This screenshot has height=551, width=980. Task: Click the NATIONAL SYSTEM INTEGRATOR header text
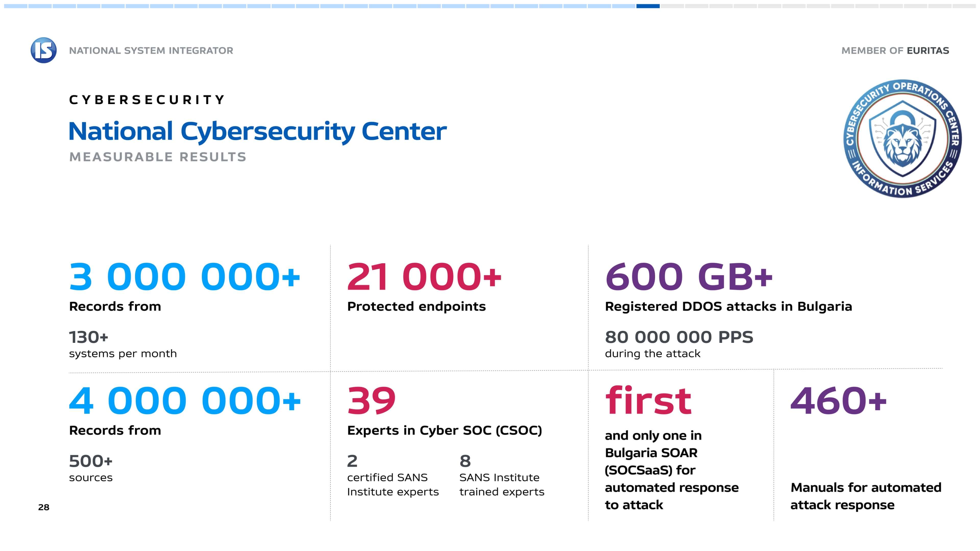tap(151, 51)
